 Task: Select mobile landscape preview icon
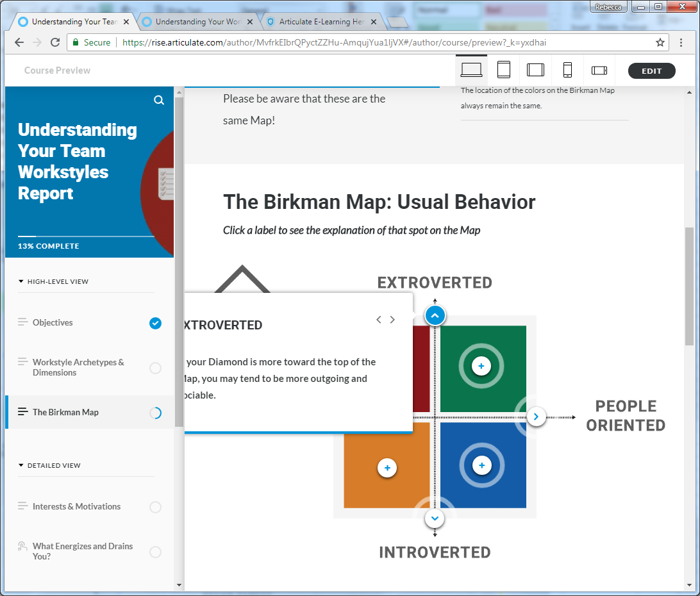point(599,70)
